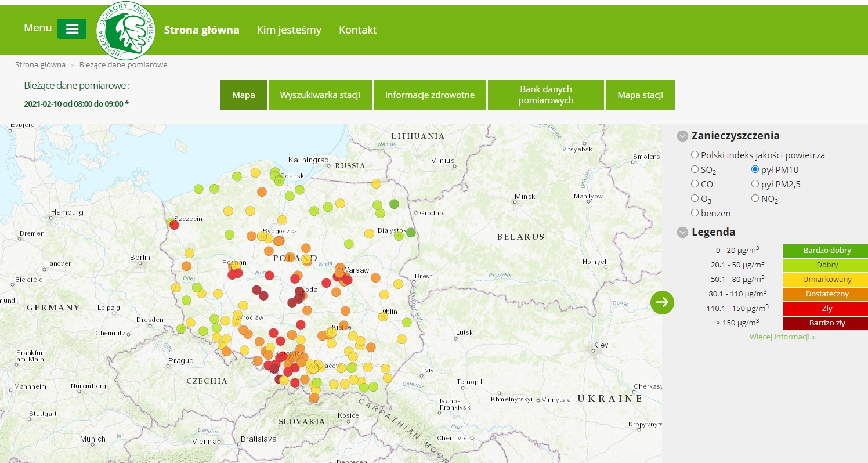Open the Więcej informacji link

tap(782, 337)
